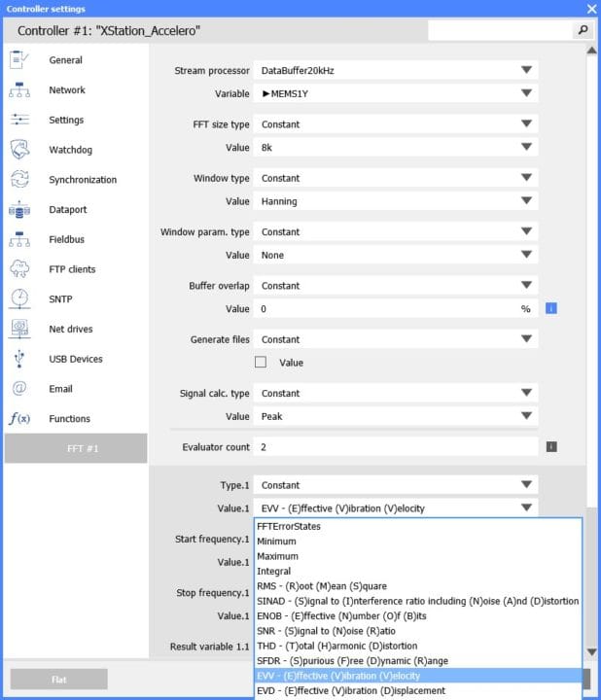Click the Fieldbus network icon
Screen dimensions: 601x700
(18, 239)
